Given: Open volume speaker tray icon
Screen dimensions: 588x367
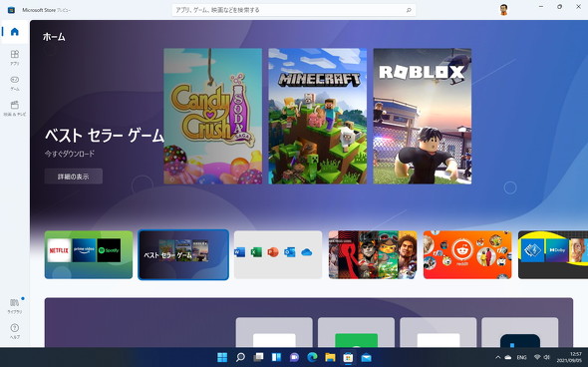Looking at the screenshot, I should [547, 357].
